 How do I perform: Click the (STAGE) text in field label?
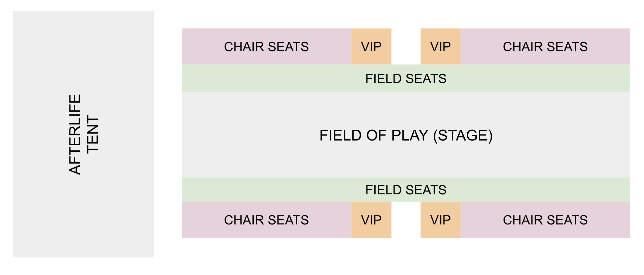click(x=463, y=135)
